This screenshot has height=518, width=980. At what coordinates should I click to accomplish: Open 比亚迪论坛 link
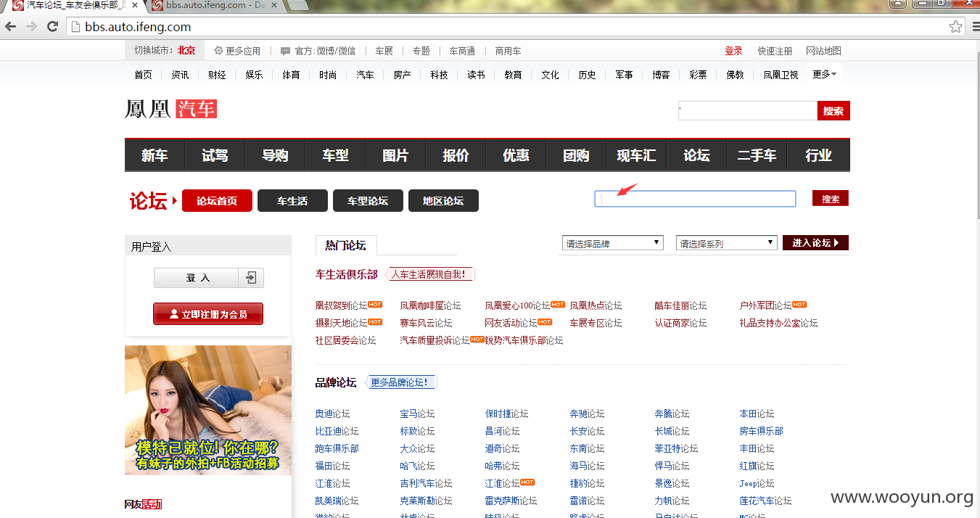[x=337, y=431]
